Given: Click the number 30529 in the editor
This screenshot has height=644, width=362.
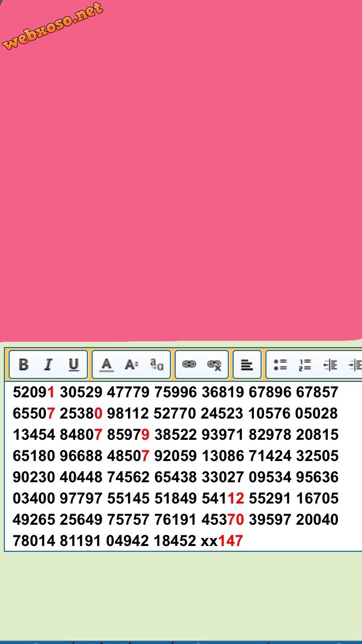Looking at the screenshot, I should coord(81,392).
